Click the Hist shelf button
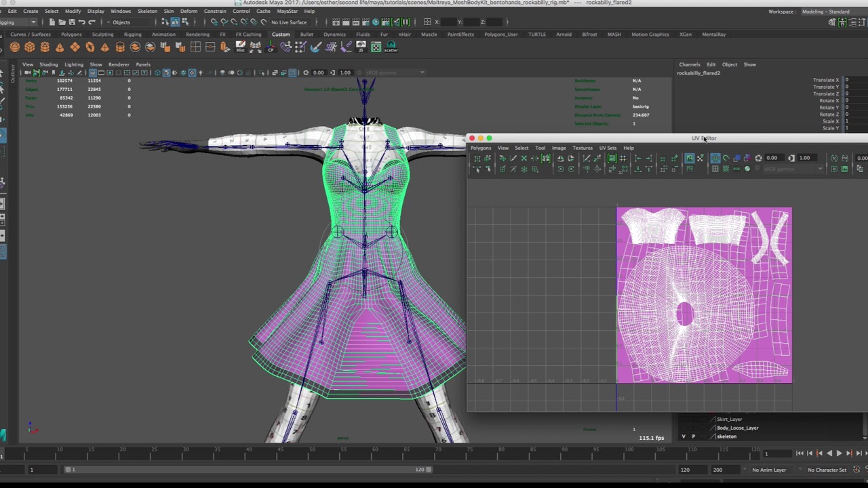 [x=240, y=47]
